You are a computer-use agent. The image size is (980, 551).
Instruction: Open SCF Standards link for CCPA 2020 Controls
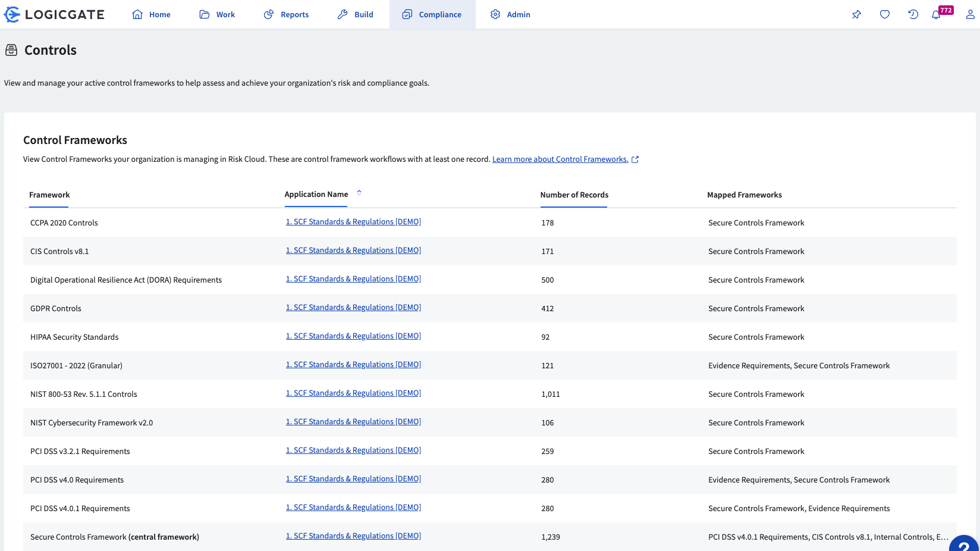pos(353,221)
